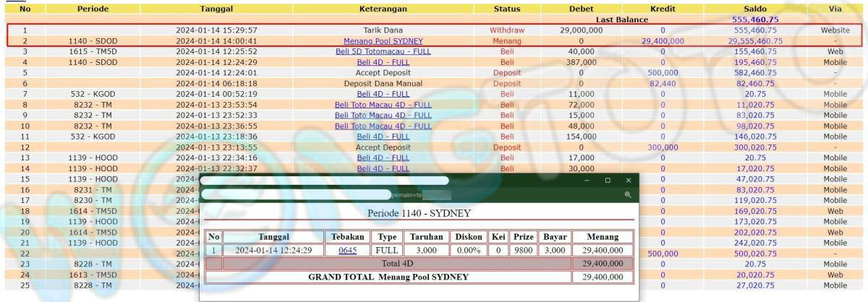Maximize the Periode 1140 popup window
Image resolution: width=868 pixels, height=302 pixels.
[x=608, y=180]
